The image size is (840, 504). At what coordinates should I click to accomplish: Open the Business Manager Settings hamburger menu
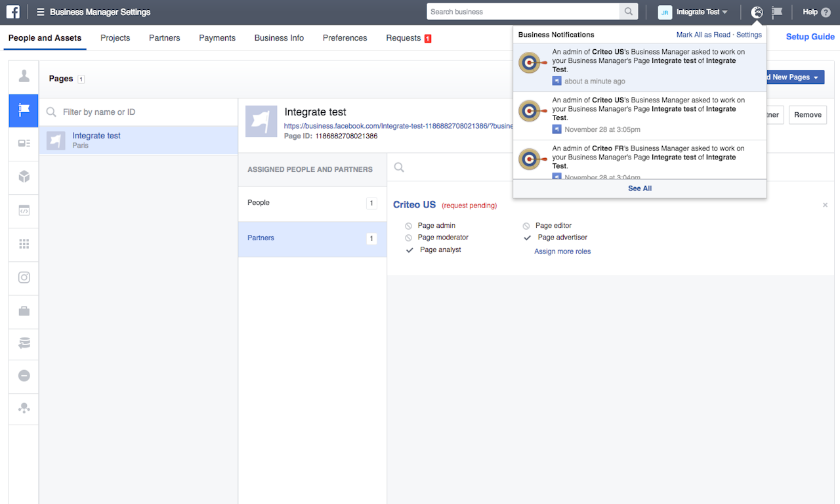tap(41, 12)
